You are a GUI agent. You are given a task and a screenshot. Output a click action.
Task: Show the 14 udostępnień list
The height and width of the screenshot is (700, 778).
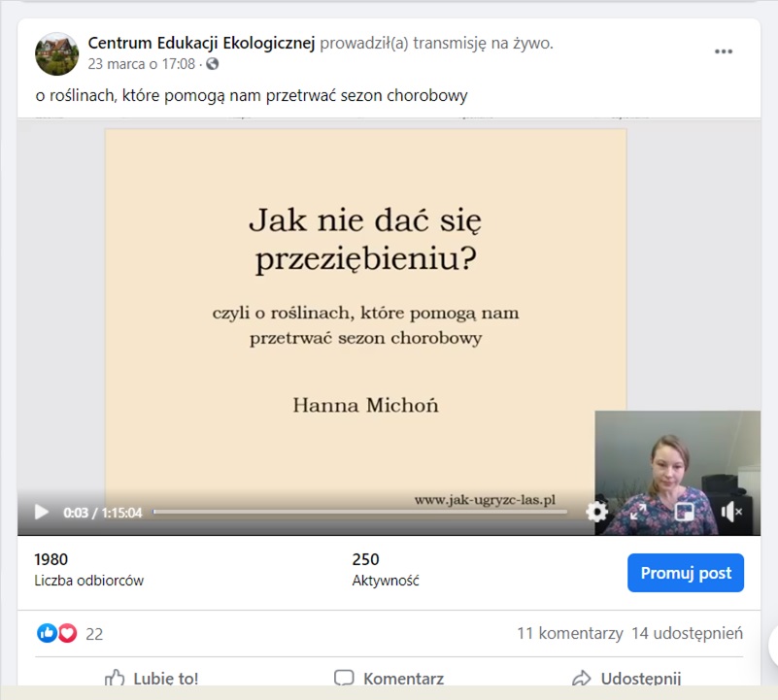(x=688, y=634)
